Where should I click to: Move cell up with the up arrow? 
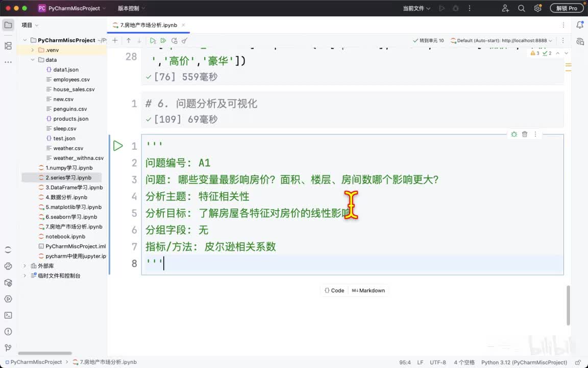tap(129, 40)
